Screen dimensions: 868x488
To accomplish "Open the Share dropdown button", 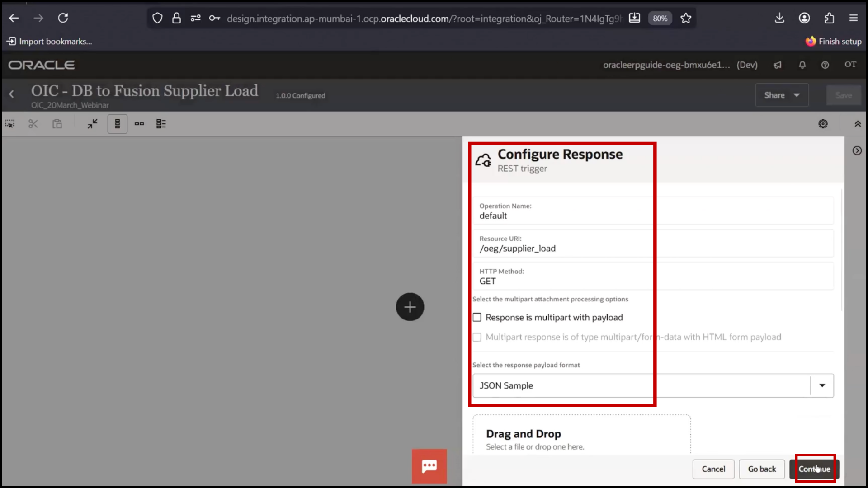I will coord(782,95).
